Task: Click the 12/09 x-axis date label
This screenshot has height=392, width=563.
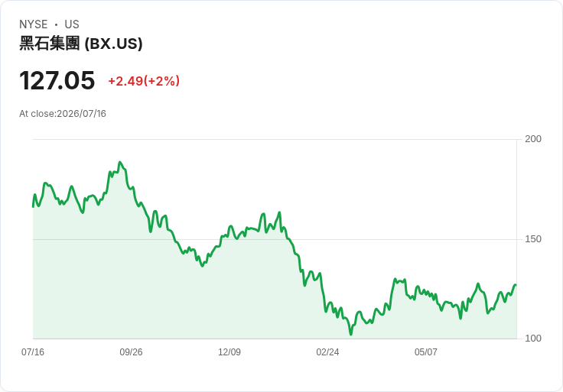Action: 229,352
